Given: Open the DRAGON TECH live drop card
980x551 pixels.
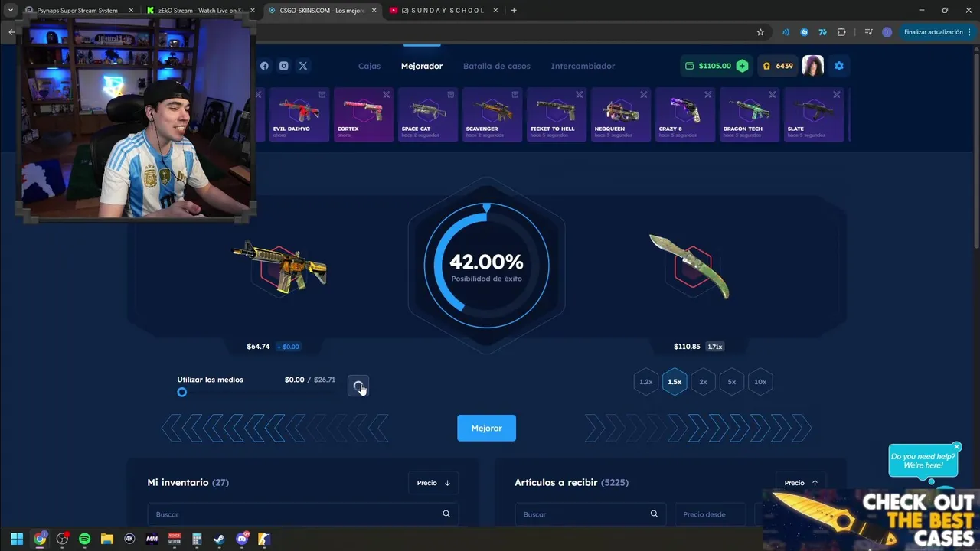Looking at the screenshot, I should [749, 115].
